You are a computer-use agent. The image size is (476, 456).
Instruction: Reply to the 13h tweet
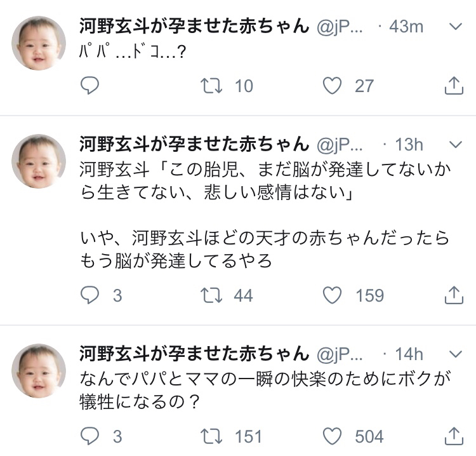click(x=90, y=295)
